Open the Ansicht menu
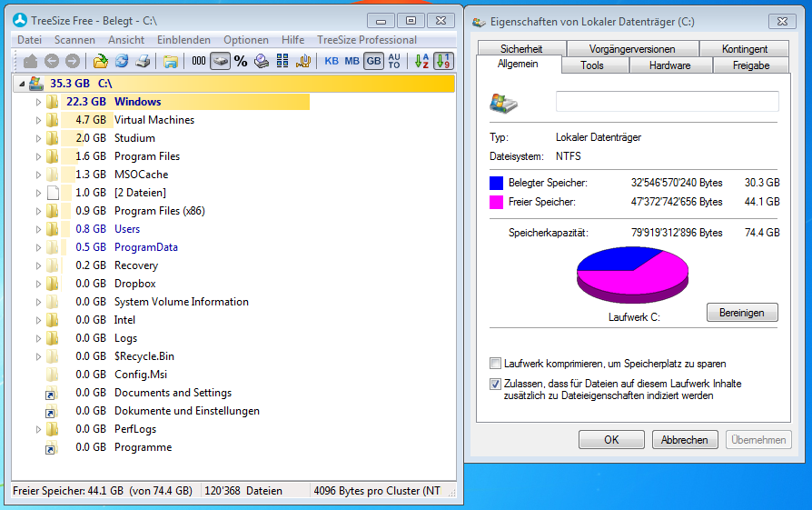Screen dimensions: 812x510 126,40
